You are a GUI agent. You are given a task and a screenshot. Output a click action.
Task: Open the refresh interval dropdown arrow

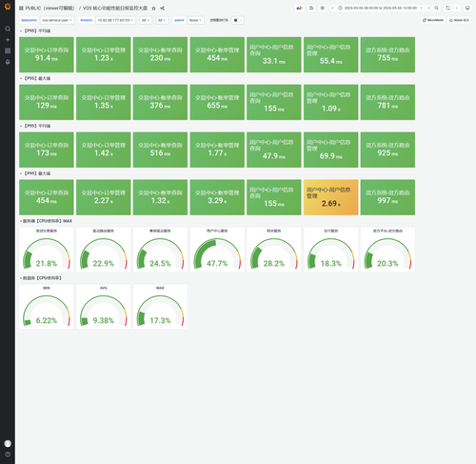[457, 8]
